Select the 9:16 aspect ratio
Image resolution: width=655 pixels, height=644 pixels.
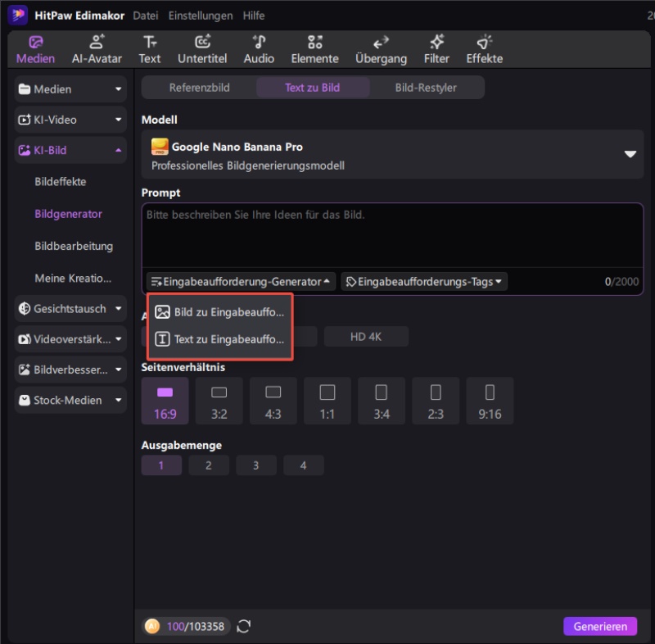[x=490, y=401]
